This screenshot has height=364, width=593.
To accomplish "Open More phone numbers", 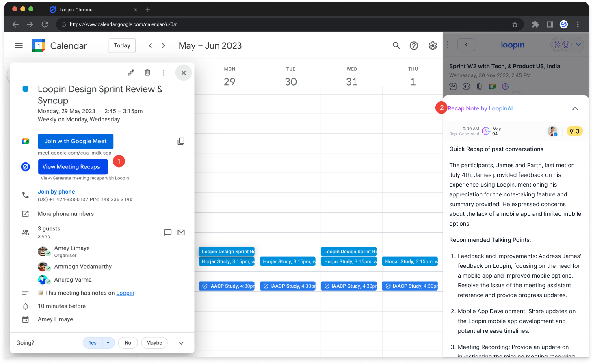I will coord(66,214).
